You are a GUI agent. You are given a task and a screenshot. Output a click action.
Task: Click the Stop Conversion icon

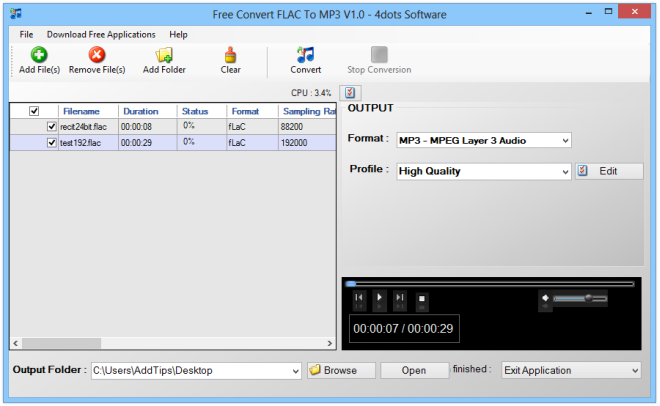[x=379, y=55]
